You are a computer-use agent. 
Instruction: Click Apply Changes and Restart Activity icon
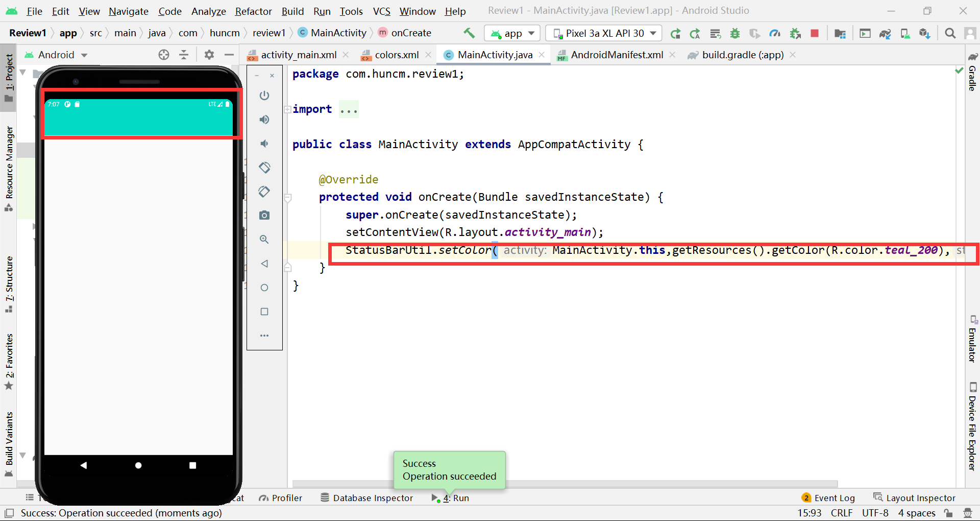[695, 34]
